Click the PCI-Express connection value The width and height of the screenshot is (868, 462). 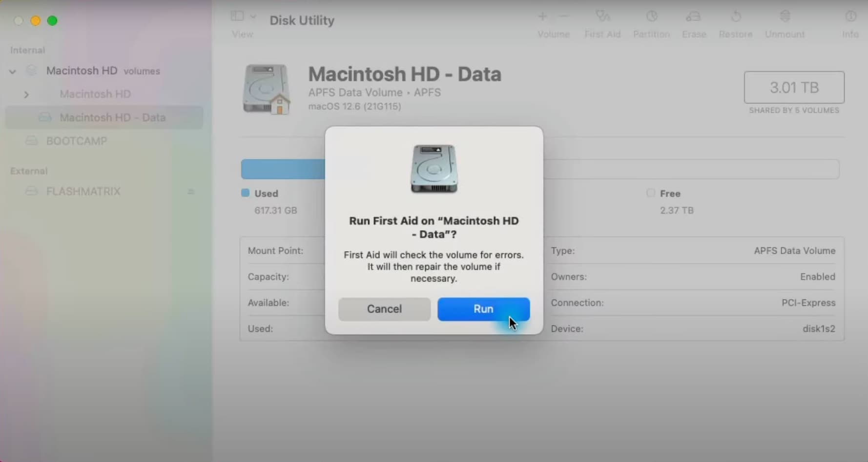[x=808, y=303]
